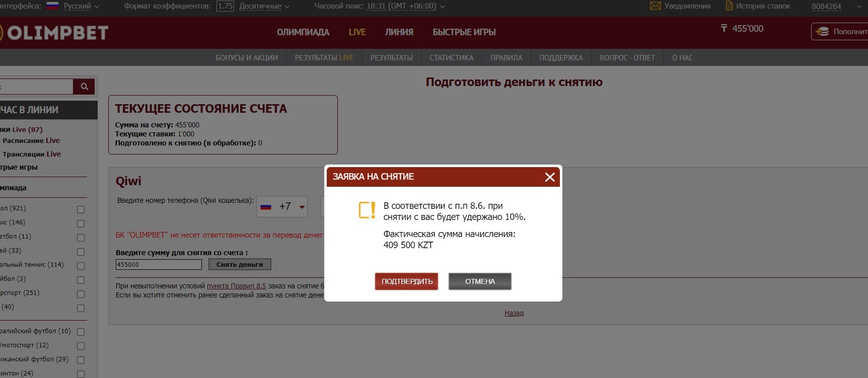The image size is (868, 378).
Task: Expand the account number 8084264 menu
Action: (836, 7)
